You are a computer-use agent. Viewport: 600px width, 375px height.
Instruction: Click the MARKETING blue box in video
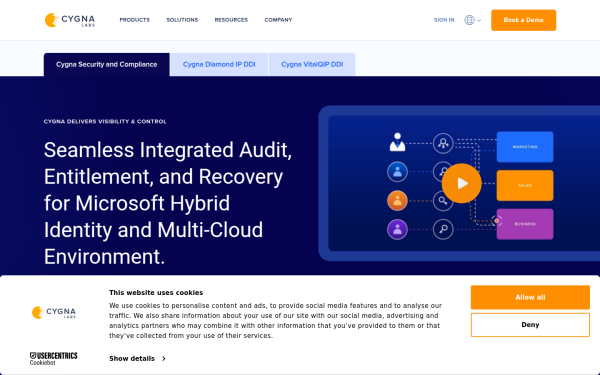pyautogui.click(x=525, y=147)
